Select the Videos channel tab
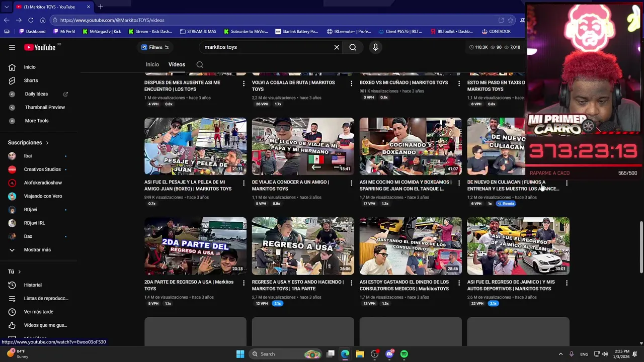The width and height of the screenshot is (644, 362). (177, 64)
